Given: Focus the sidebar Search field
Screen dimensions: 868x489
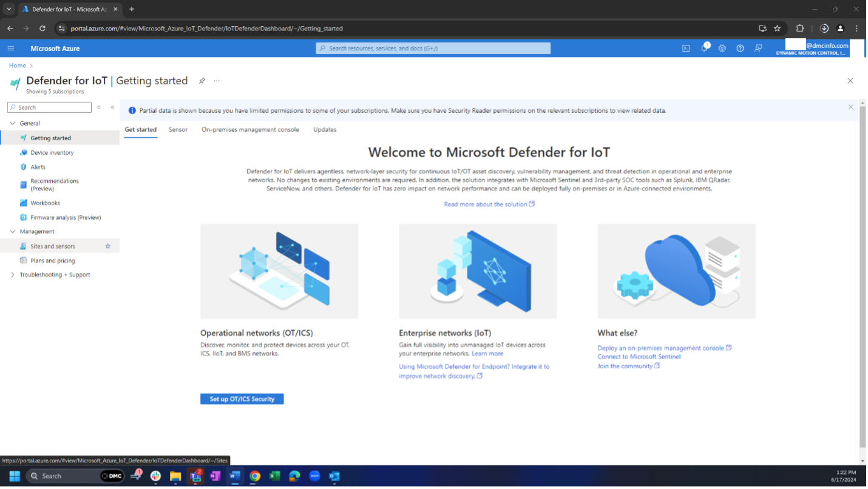Looking at the screenshot, I should 50,107.
